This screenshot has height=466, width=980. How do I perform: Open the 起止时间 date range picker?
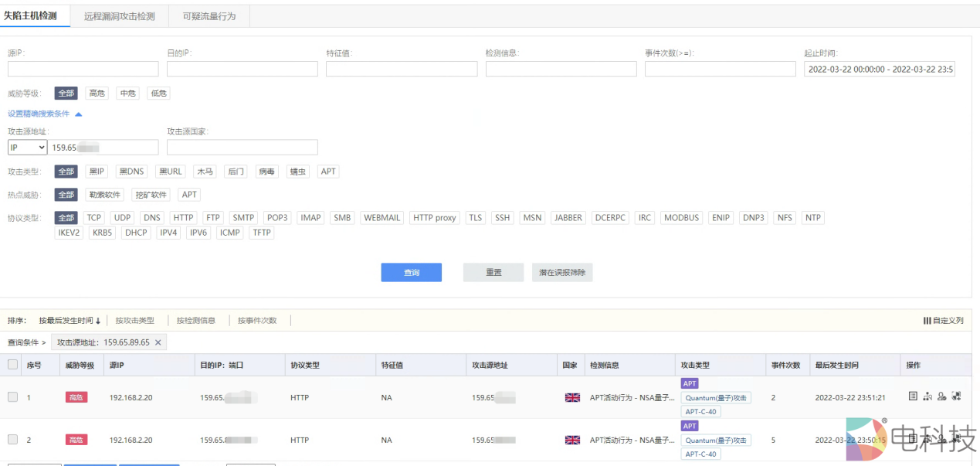[879, 70]
